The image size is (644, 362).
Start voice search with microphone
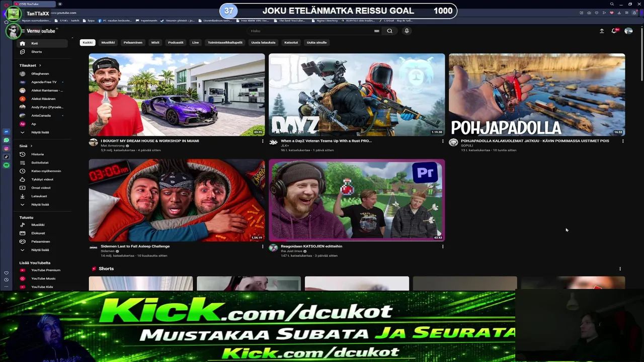point(407,31)
